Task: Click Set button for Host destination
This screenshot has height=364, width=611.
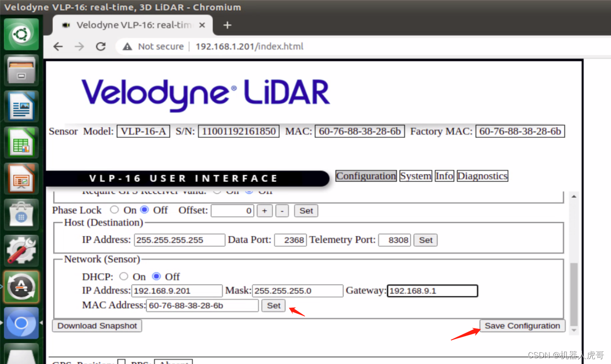Action: pyautogui.click(x=426, y=240)
